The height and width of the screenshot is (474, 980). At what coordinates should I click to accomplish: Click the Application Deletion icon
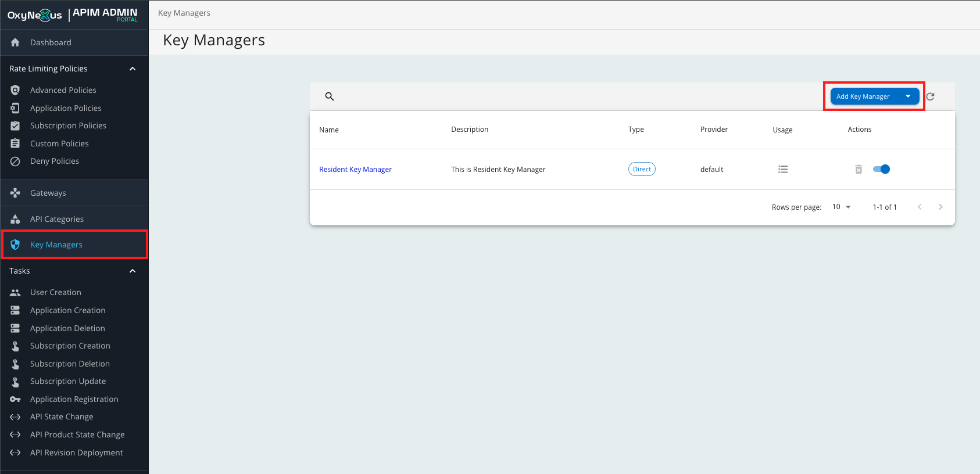point(15,328)
